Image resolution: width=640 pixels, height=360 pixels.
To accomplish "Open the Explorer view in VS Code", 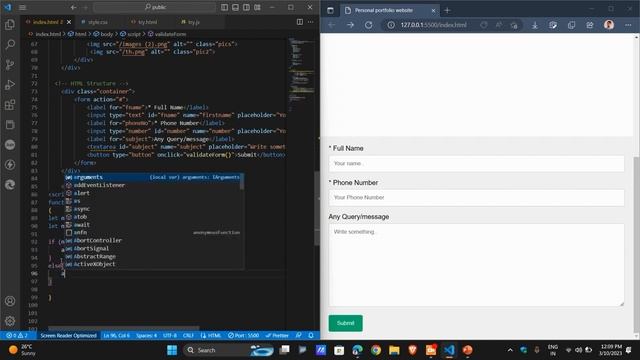I will (10, 24).
